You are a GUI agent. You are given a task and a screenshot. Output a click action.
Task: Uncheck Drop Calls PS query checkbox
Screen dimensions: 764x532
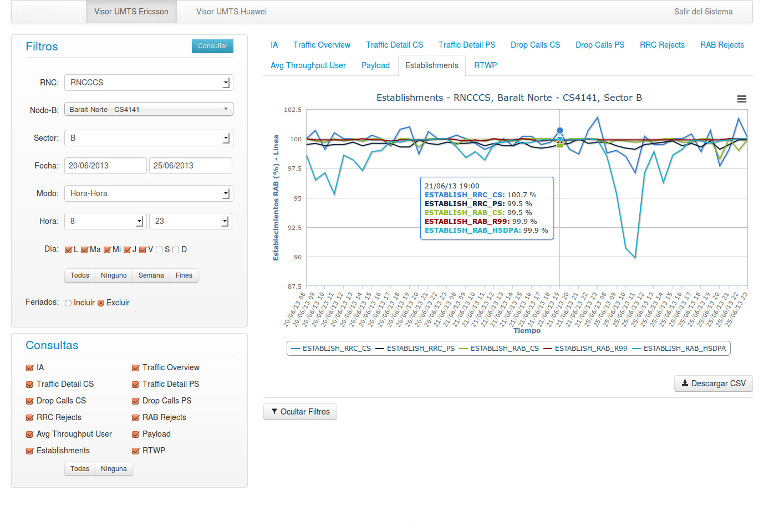coord(135,401)
